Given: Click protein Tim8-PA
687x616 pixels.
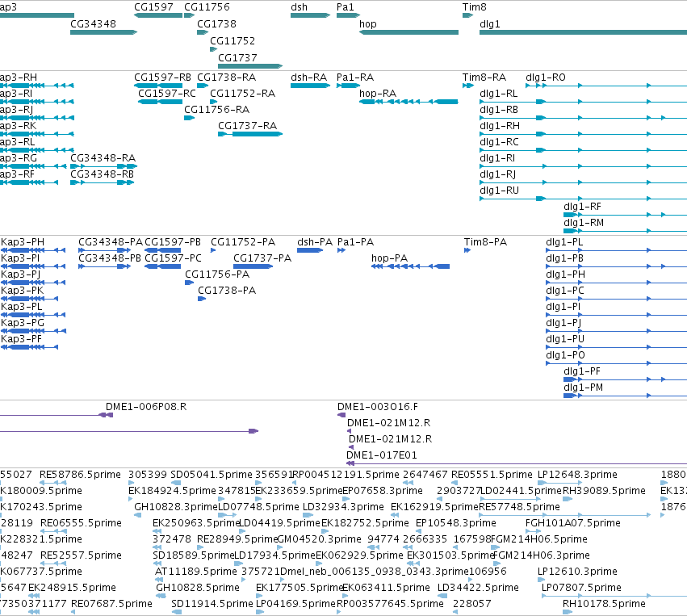Looking at the screenshot, I should [467, 250].
